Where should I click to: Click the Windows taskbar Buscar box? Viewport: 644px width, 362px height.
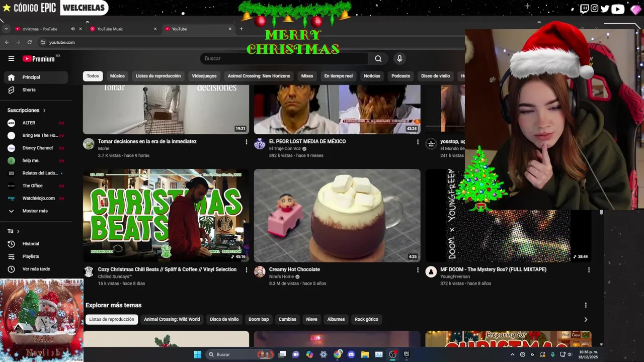tap(240, 354)
